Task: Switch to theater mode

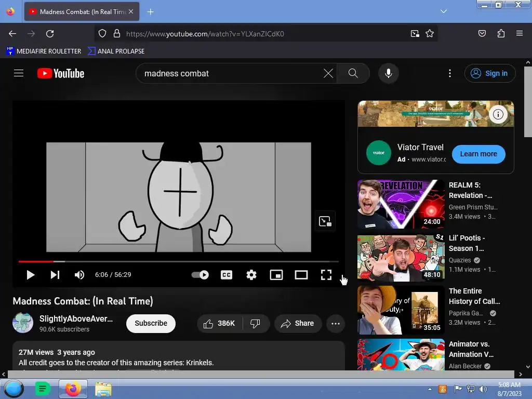Action: coord(301,275)
